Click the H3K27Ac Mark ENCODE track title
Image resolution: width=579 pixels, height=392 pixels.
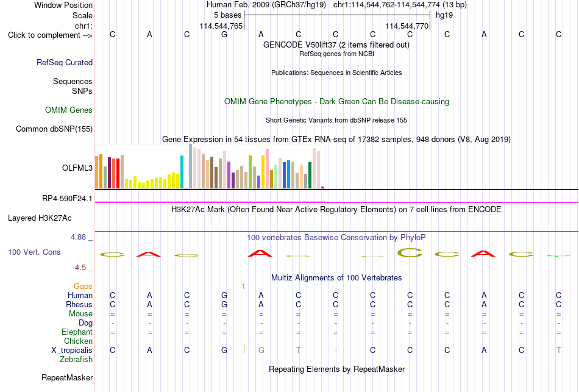coord(336,210)
